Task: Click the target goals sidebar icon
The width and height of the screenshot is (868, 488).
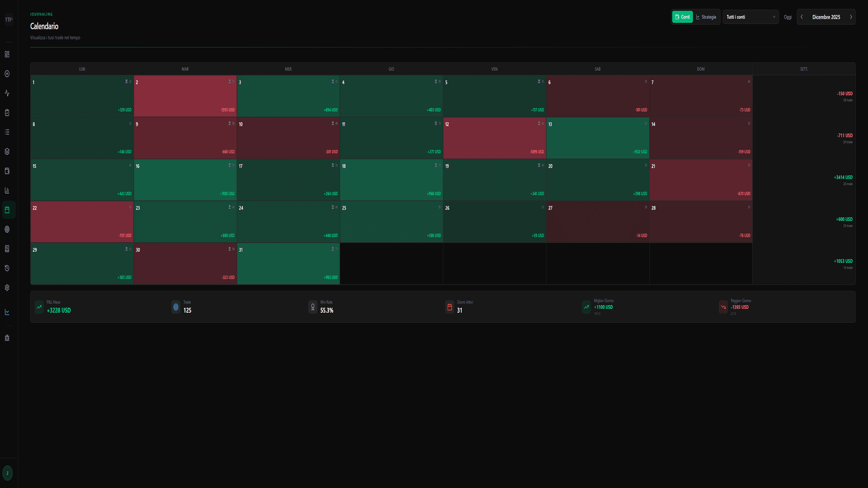Action: (x=7, y=229)
